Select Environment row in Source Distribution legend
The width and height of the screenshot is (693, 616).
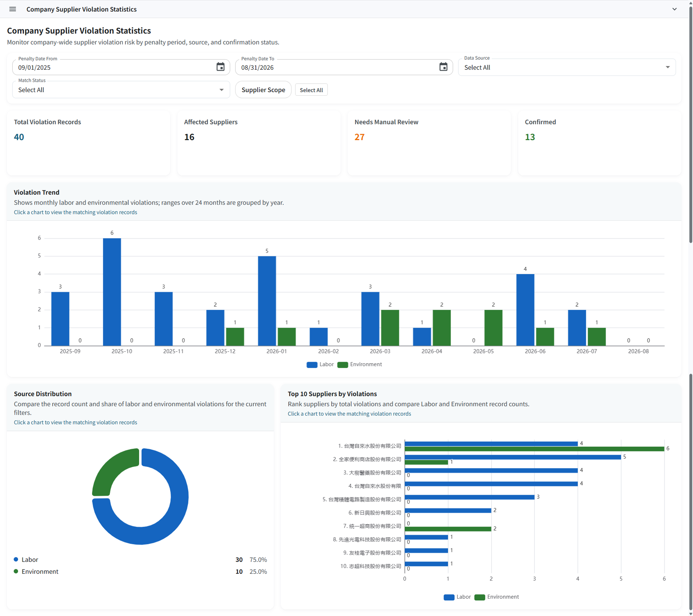[x=140, y=572]
